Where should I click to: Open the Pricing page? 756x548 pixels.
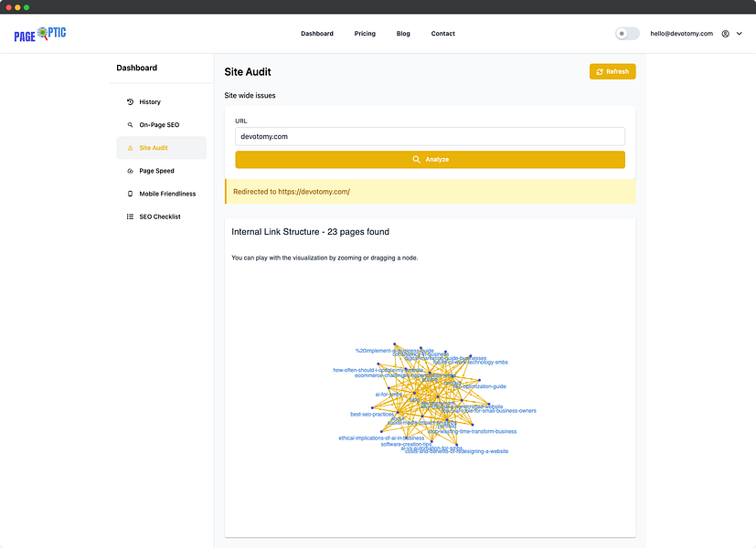click(x=365, y=34)
